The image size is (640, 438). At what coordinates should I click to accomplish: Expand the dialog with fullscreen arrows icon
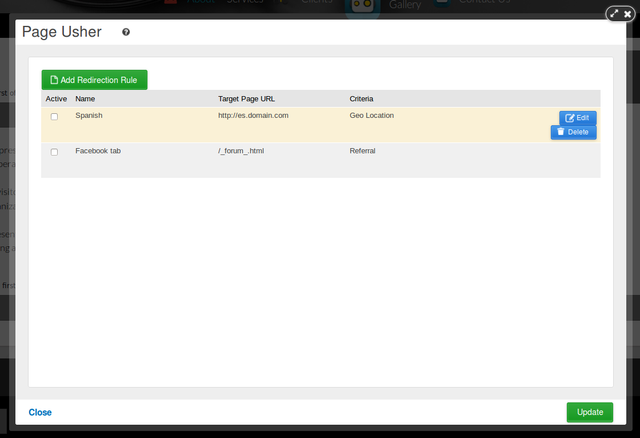pos(614,14)
